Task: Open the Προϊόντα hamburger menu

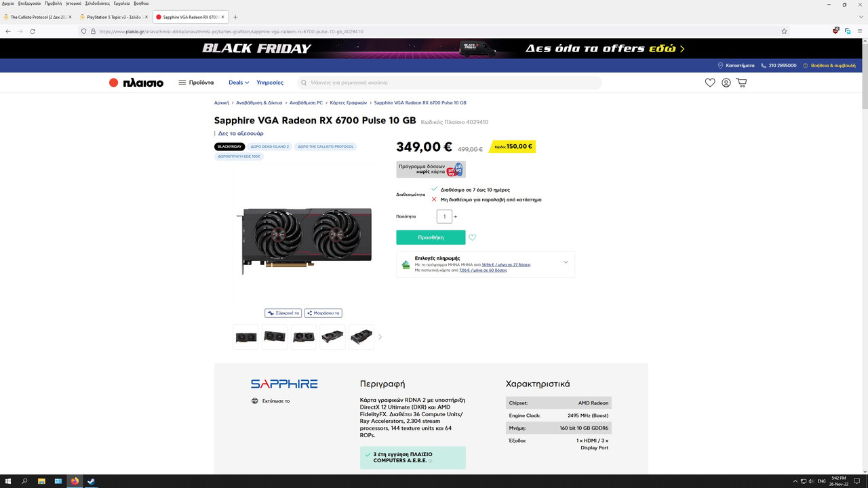Action: click(x=196, y=83)
